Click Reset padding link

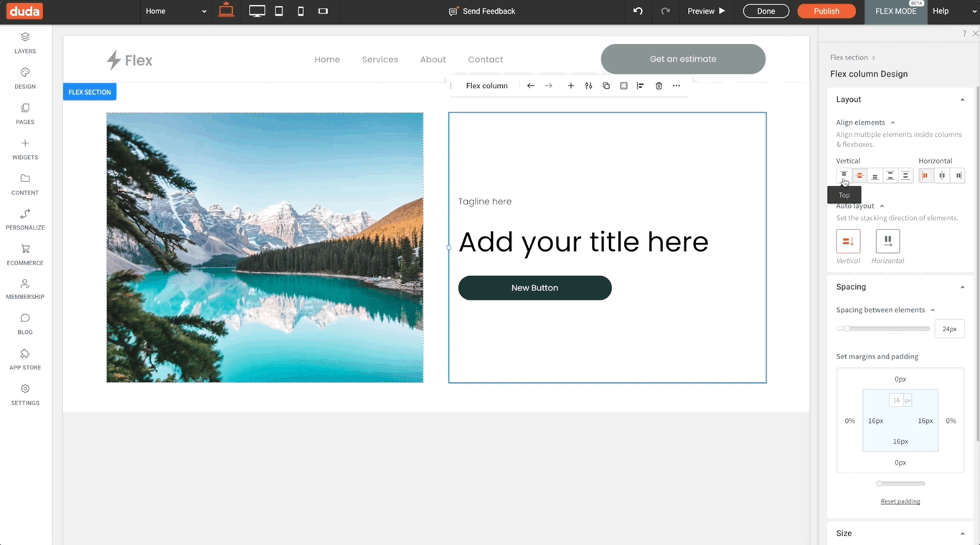900,501
